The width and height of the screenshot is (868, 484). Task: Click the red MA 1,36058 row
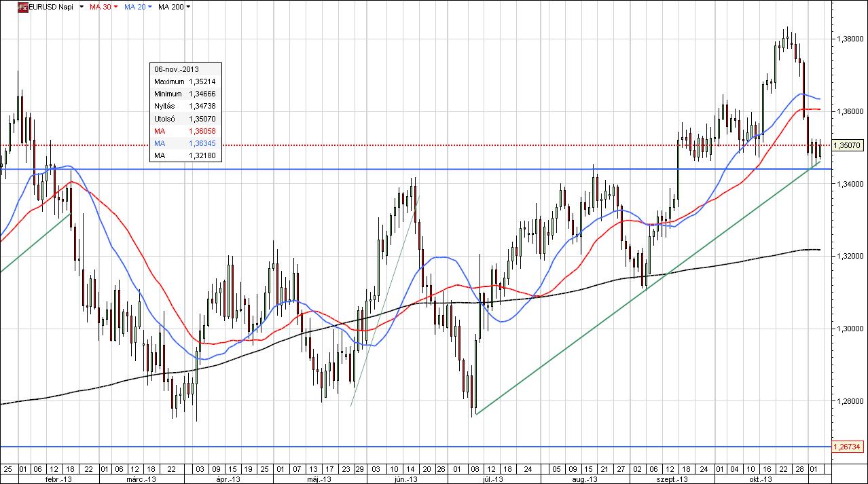[185, 131]
